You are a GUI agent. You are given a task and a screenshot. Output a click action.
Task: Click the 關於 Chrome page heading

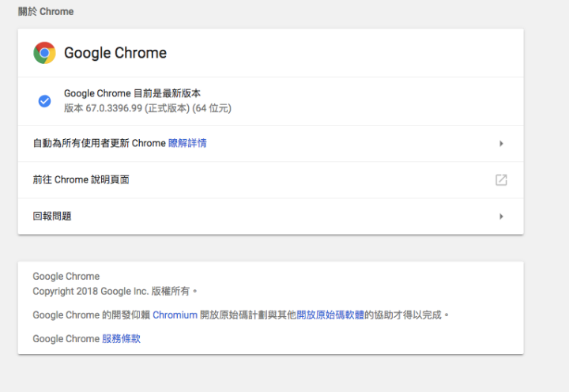click(46, 12)
